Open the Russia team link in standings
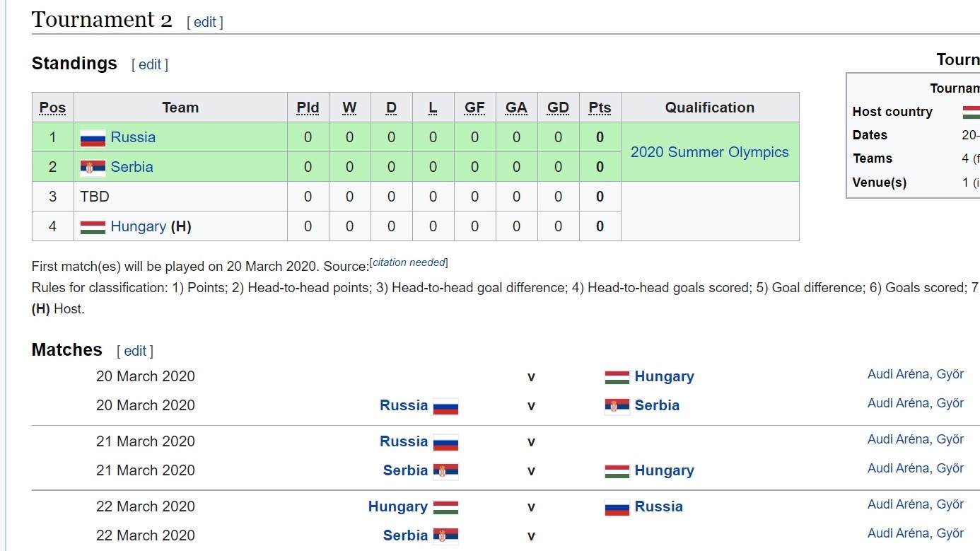This screenshot has width=980, height=551. (133, 137)
